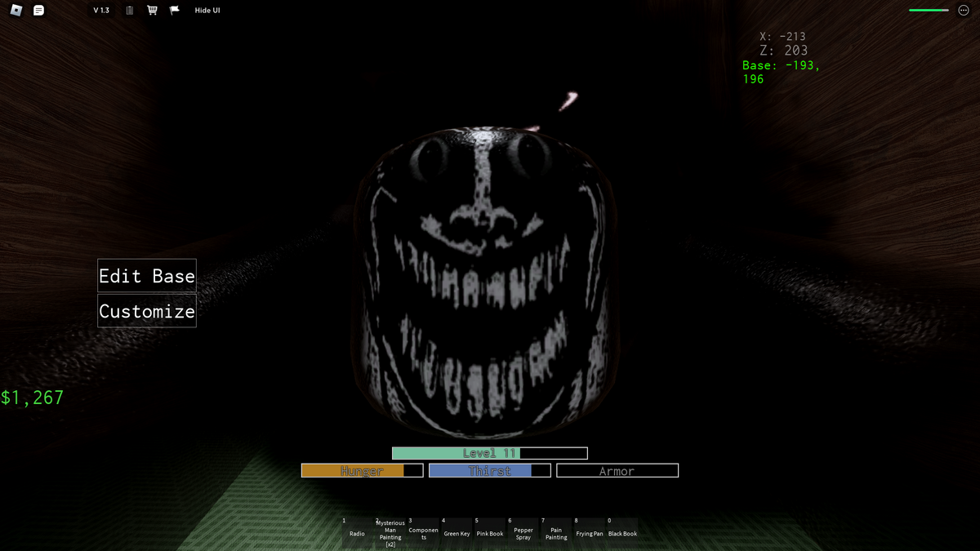Select the Components hotbar slot
The width and height of the screenshot is (980, 551).
[423, 530]
